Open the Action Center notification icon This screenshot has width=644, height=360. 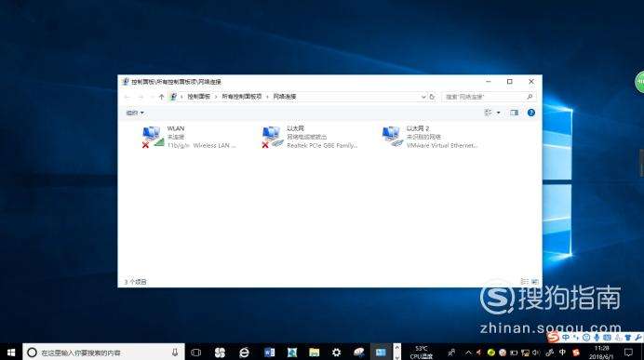coord(628,353)
